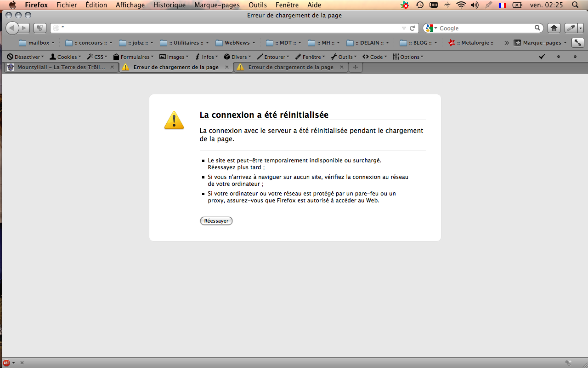This screenshot has height=368, width=588.
Task: Open the Historique menu
Action: 170,5
